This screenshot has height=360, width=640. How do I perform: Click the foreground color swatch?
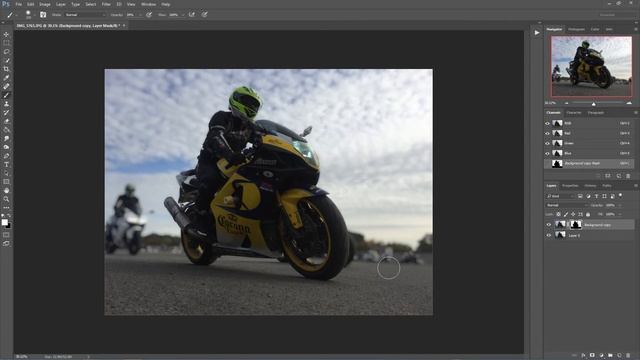[x=4, y=222]
